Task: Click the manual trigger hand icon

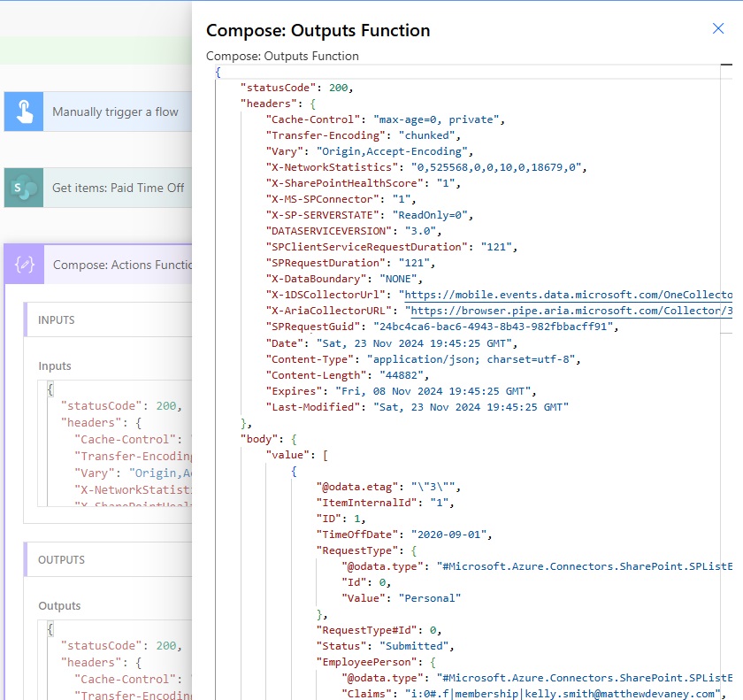Action: point(23,112)
